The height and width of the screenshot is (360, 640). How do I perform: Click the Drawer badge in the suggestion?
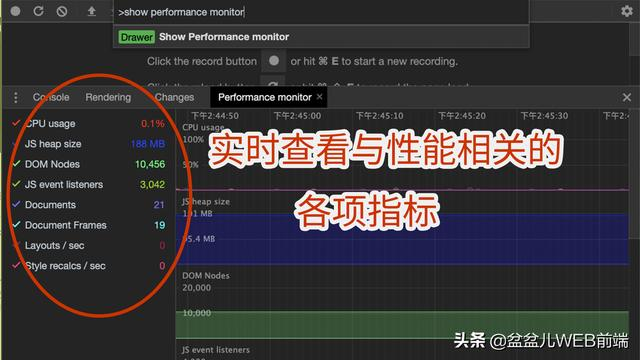[137, 37]
